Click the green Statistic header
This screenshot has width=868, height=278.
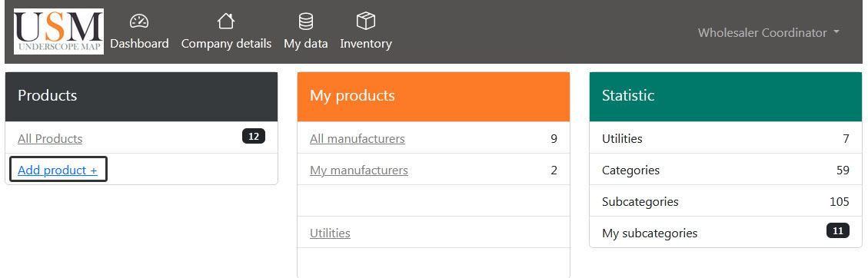(x=726, y=96)
